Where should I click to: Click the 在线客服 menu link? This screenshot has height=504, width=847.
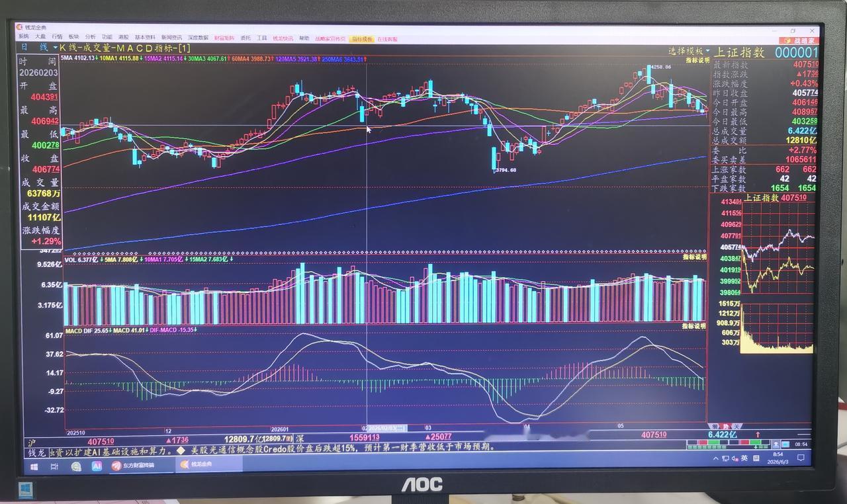pos(388,39)
